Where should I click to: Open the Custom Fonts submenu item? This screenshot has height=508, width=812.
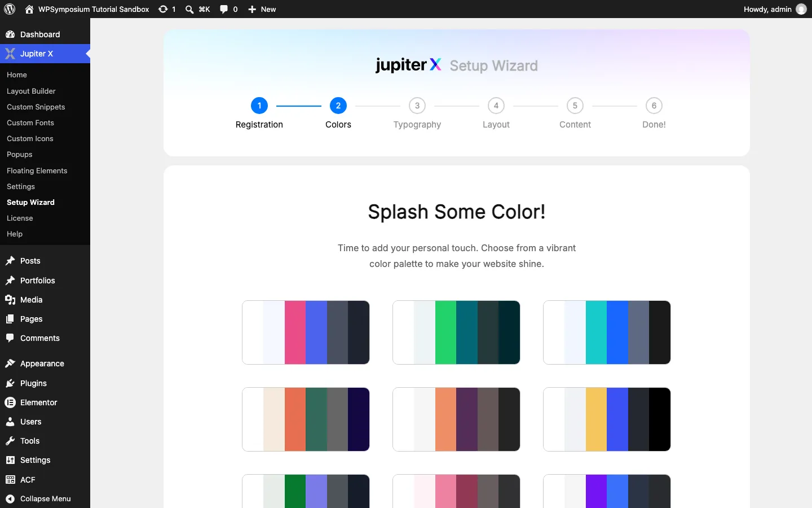[30, 122]
